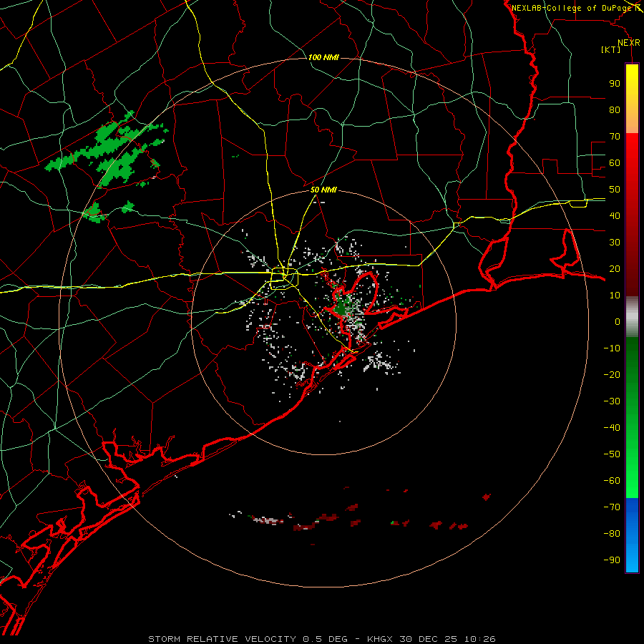
Task: Click the "-90" value on the color scale
Action: [x=612, y=560]
